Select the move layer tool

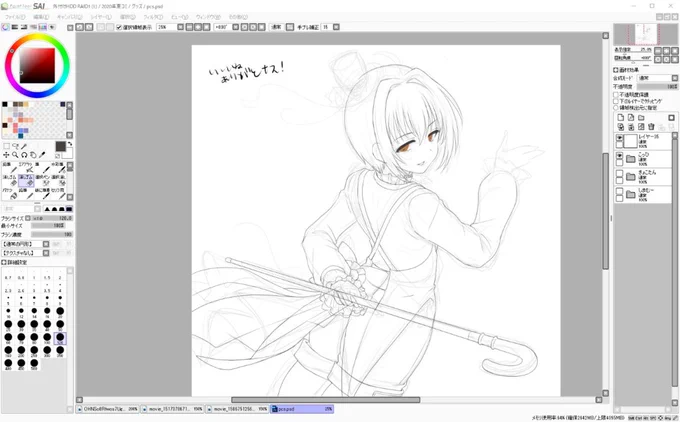7,155
